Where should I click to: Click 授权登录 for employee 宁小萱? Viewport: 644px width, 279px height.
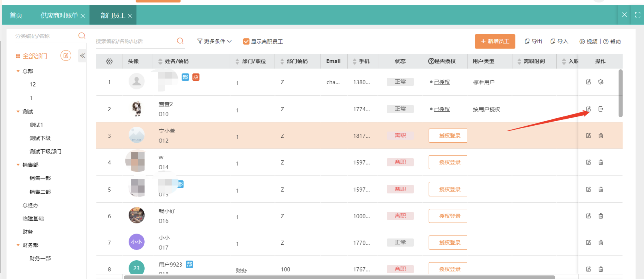(448, 136)
